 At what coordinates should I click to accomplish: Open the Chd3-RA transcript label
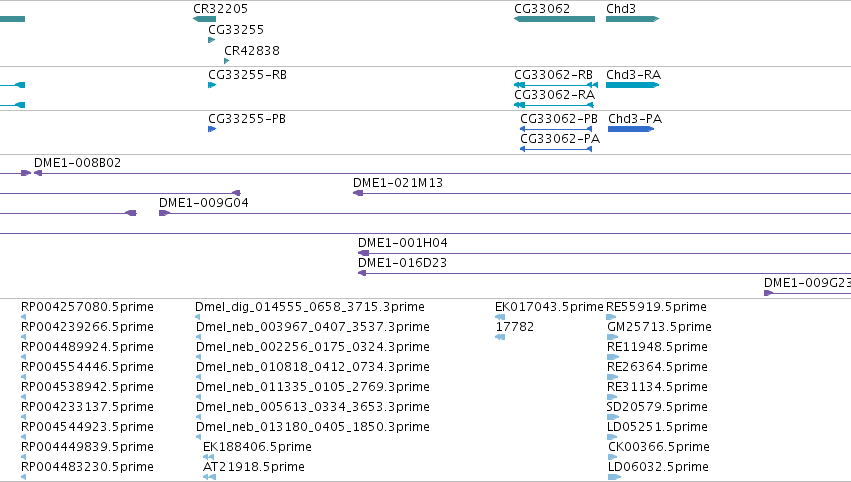pyautogui.click(x=633, y=75)
